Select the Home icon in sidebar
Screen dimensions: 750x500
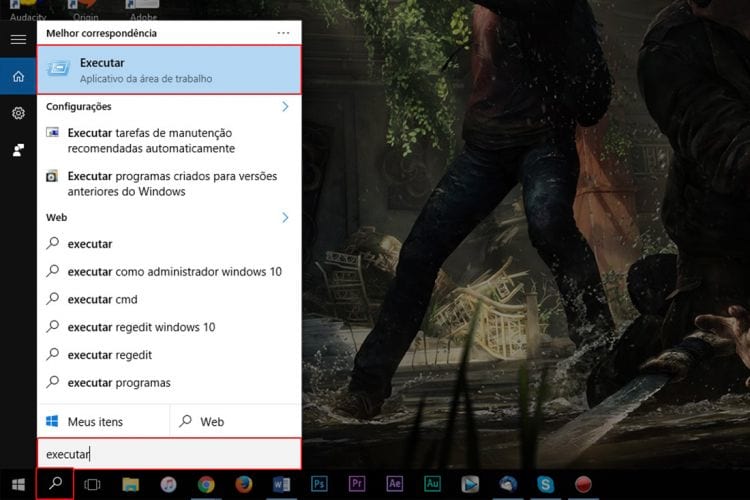click(18, 77)
